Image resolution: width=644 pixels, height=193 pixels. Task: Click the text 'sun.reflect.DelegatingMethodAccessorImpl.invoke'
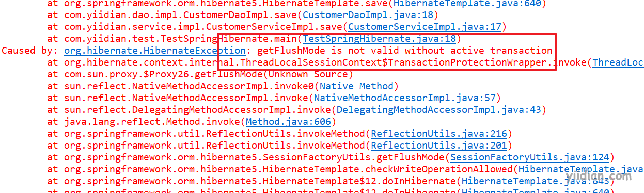(197, 110)
